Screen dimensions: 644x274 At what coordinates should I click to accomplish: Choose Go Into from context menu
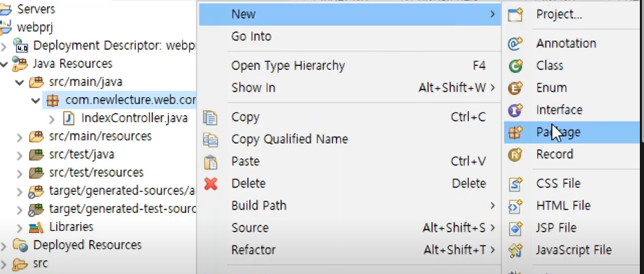(x=350, y=36)
